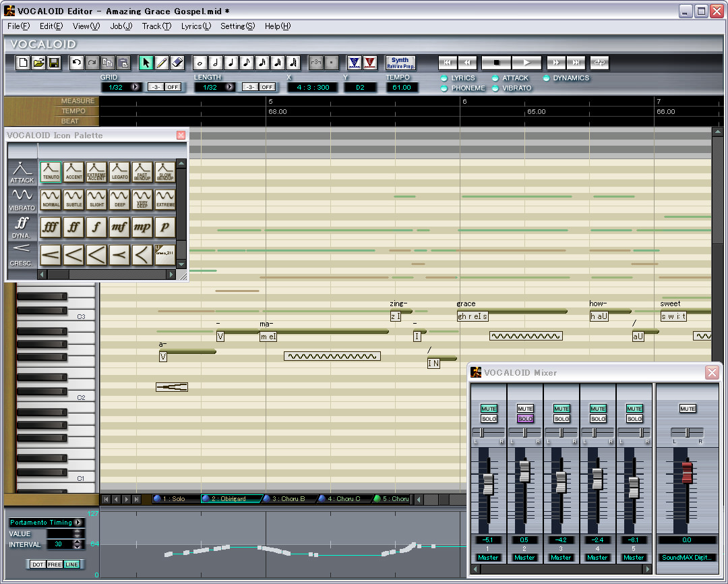
Task: Toggle the VIBRATO display indicator
Action: (x=495, y=88)
